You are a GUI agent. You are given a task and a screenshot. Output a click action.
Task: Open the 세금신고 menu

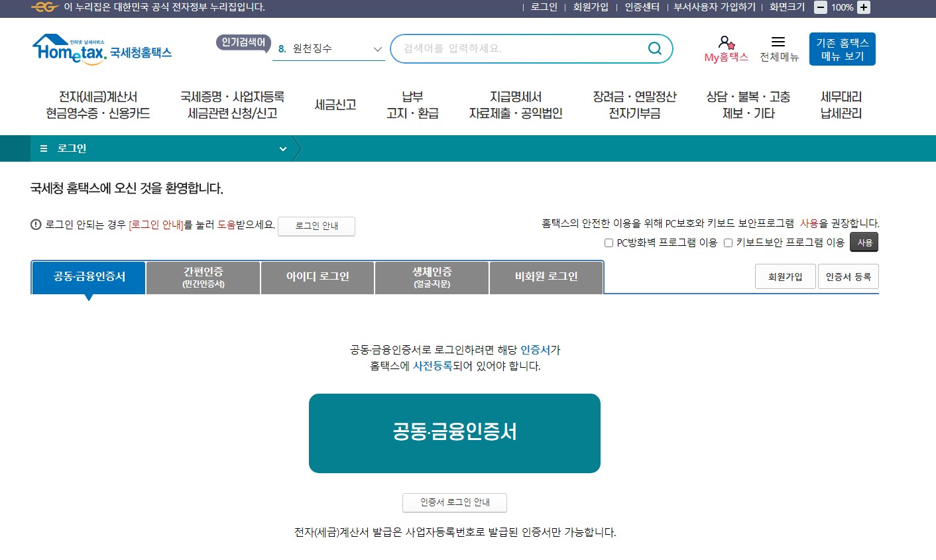point(335,105)
